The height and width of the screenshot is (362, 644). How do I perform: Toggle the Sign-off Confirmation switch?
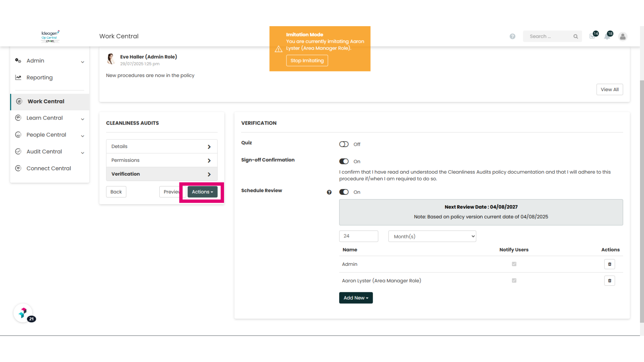pos(344,161)
